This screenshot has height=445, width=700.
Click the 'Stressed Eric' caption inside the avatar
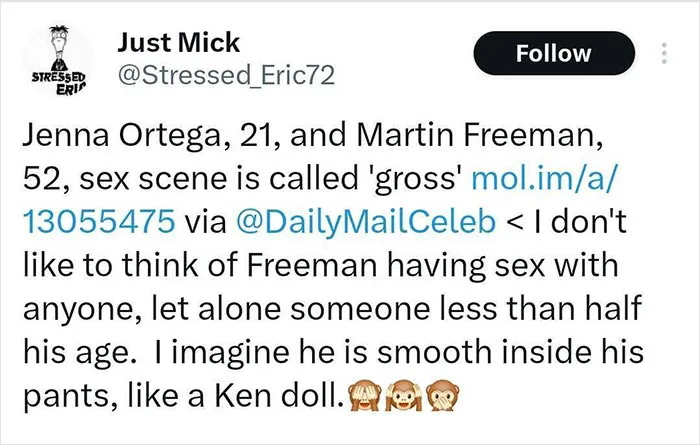click(59, 84)
